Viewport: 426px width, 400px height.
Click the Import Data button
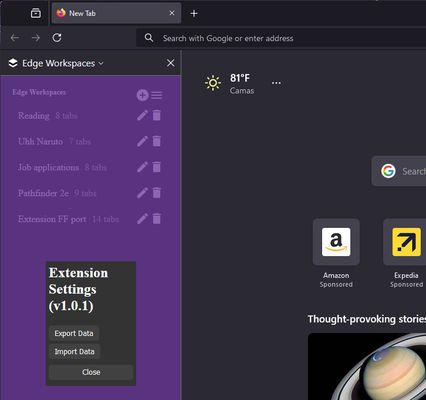click(74, 352)
